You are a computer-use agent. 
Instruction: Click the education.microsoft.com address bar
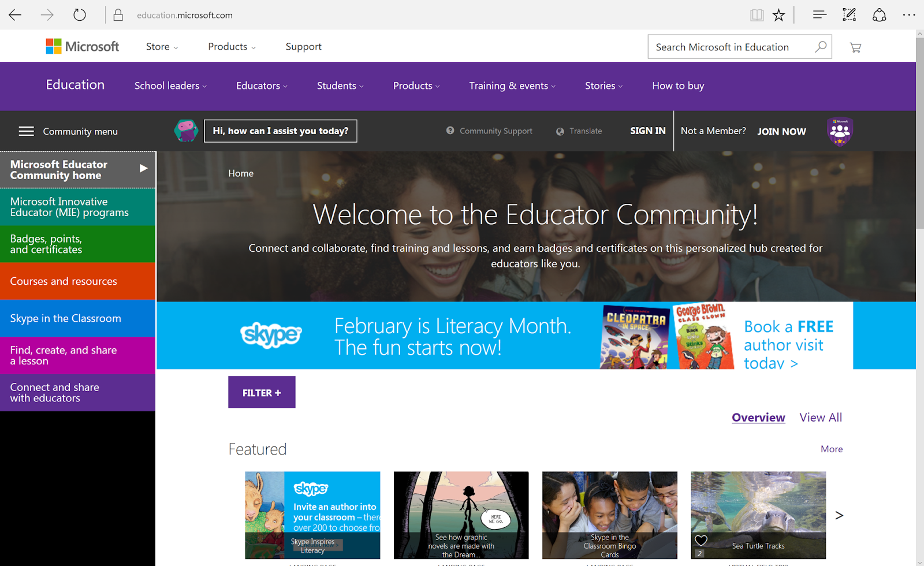tap(185, 15)
